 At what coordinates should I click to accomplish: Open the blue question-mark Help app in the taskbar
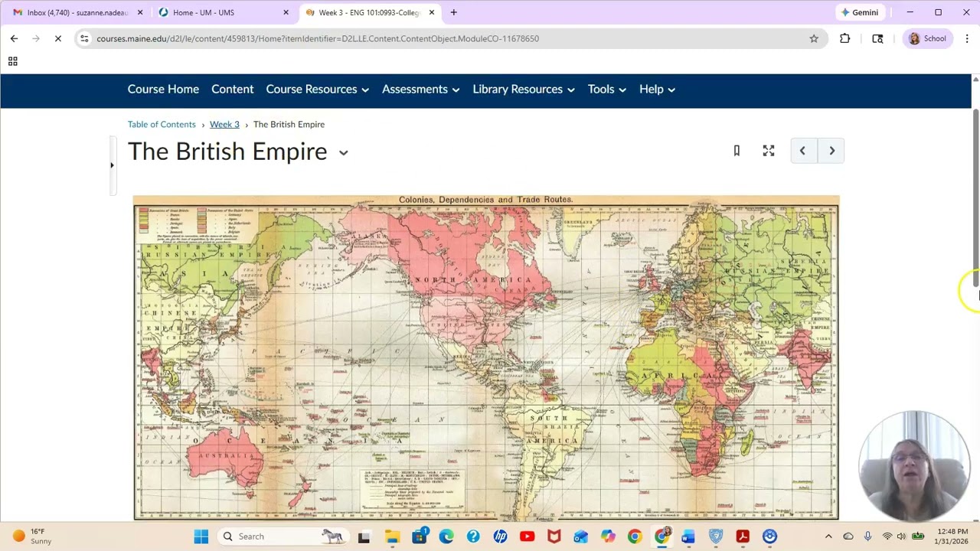(x=473, y=536)
